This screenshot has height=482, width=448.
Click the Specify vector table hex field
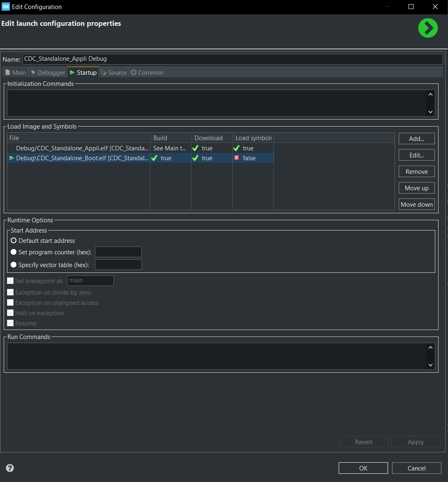coord(118,265)
